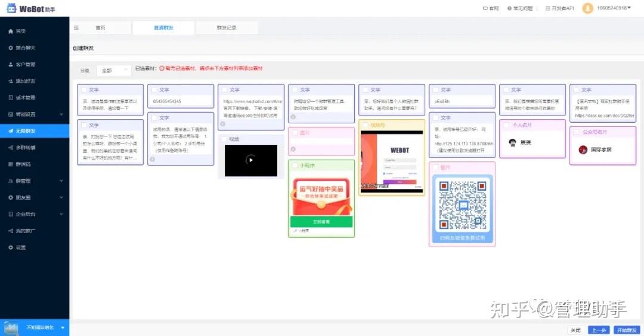
Task: Check the oEo8Bh text card checkbox
Action: pos(436,90)
